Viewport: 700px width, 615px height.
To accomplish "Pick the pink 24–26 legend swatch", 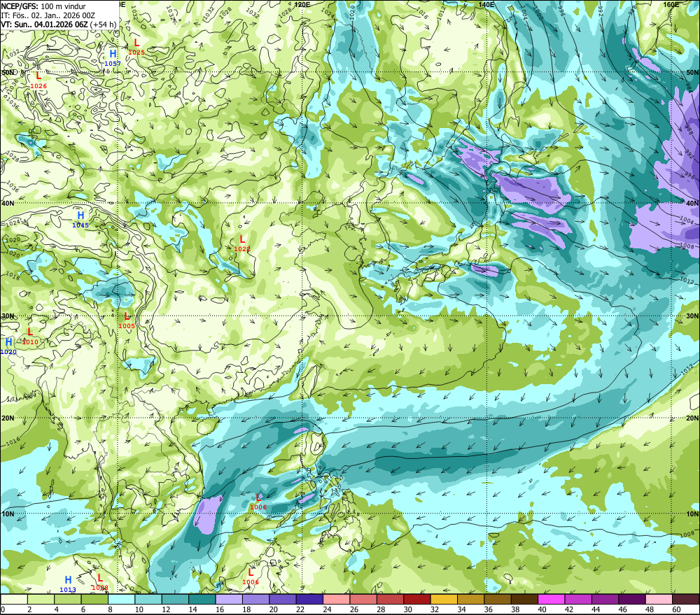I will pos(337,599).
